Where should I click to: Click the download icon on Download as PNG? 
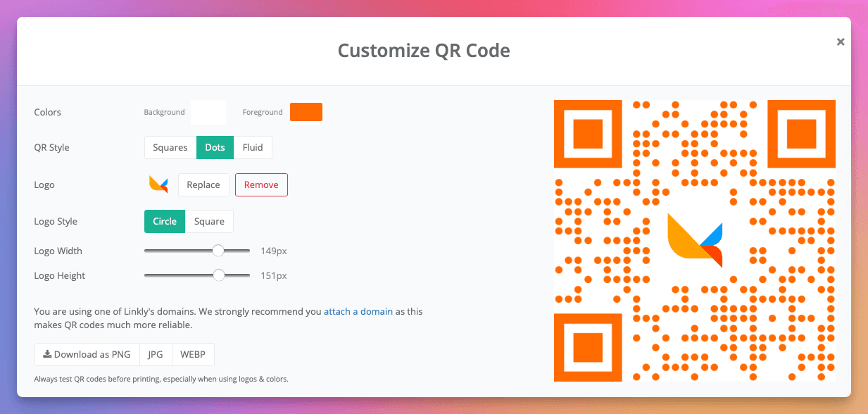pyautogui.click(x=46, y=354)
